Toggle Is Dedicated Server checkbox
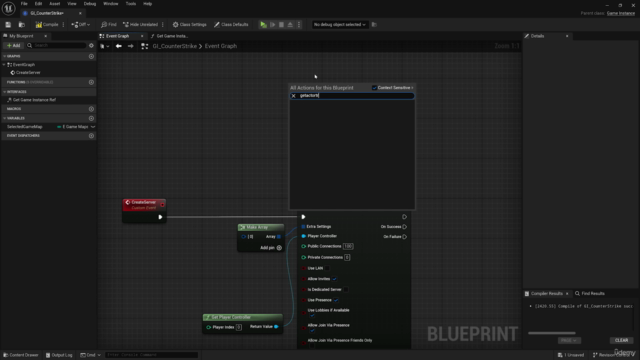 (x=346, y=289)
